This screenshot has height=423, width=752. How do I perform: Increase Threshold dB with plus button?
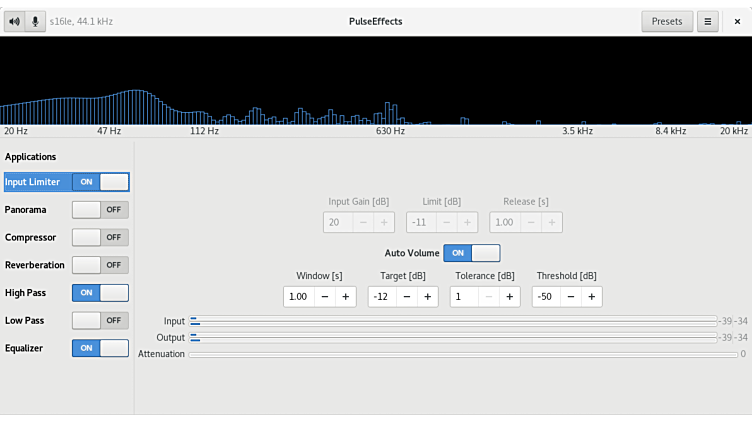coord(591,297)
